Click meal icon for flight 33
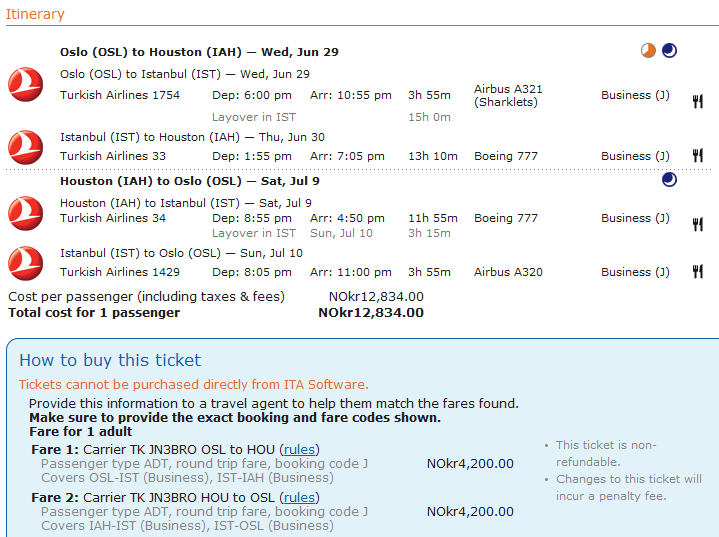719x537 pixels. 698,156
